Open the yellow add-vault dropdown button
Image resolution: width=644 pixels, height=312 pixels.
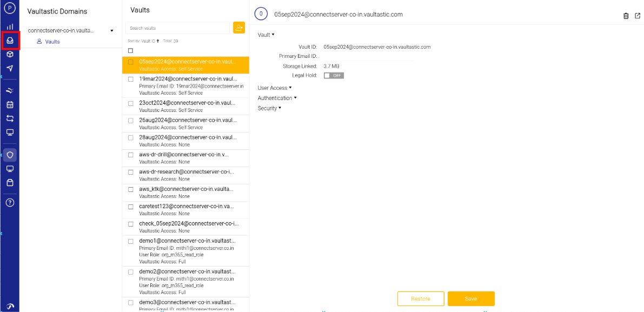click(238, 28)
